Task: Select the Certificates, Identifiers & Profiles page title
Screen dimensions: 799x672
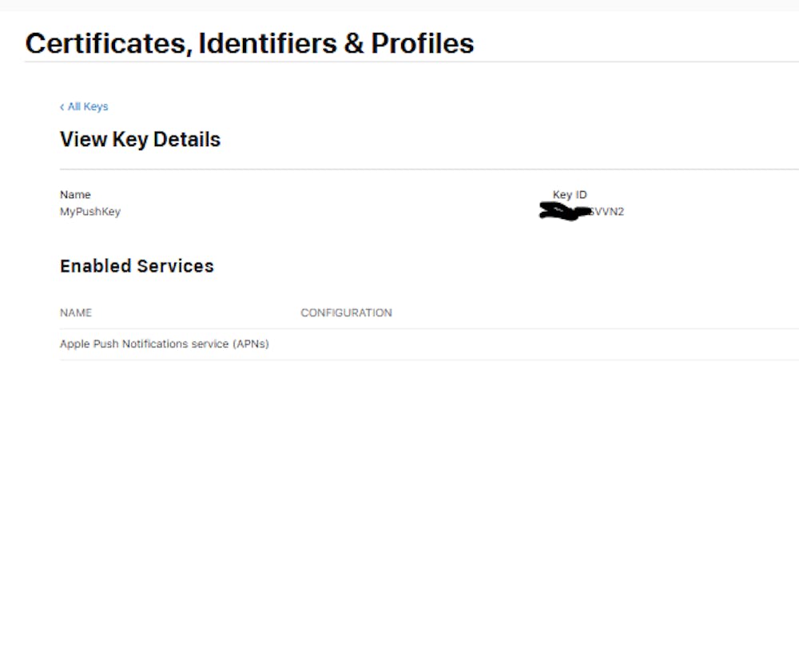Action: pos(249,43)
